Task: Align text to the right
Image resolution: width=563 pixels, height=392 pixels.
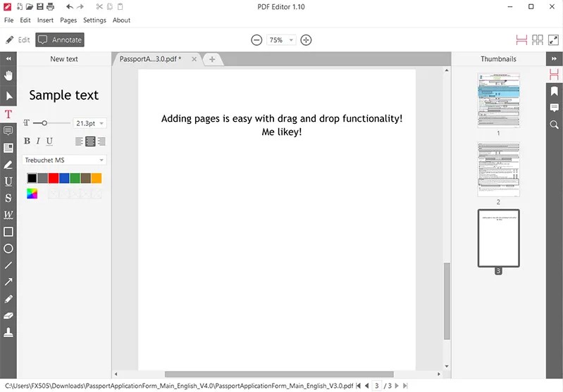Action: click(x=101, y=141)
